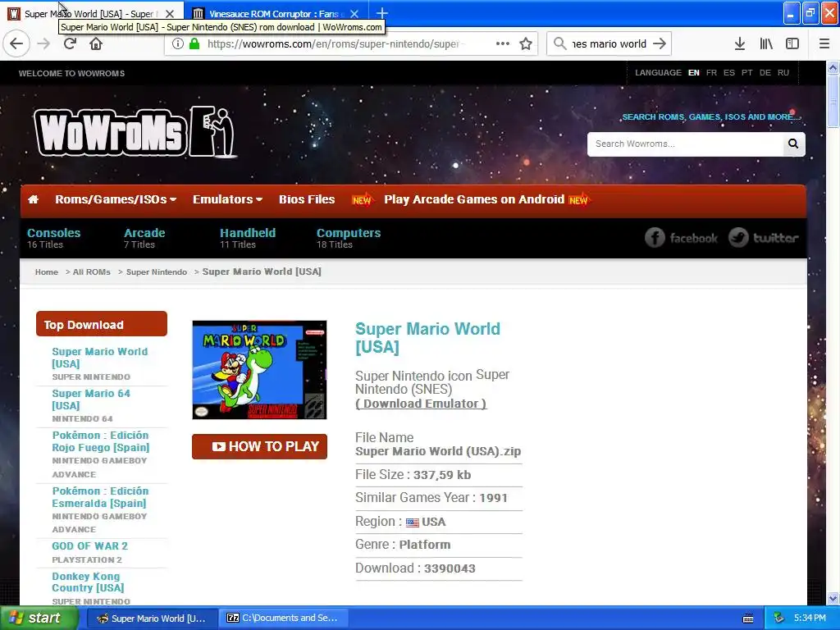
Task: Open the browser downloads panel
Action: pos(740,44)
